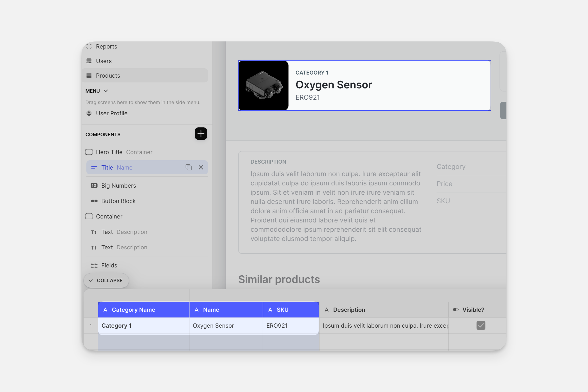
Task: Select the Category Name column header
Action: (144, 310)
